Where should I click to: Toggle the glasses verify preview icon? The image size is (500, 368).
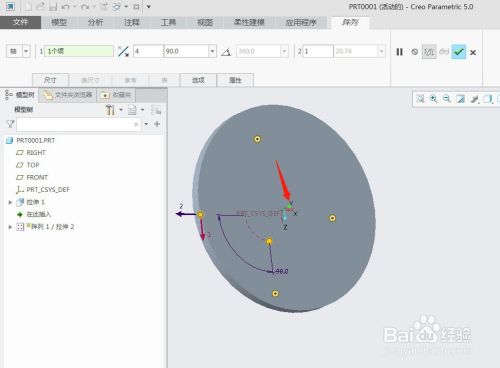point(444,52)
